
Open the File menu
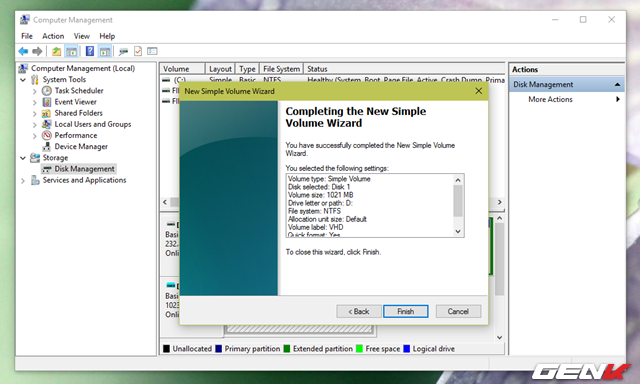(27, 36)
